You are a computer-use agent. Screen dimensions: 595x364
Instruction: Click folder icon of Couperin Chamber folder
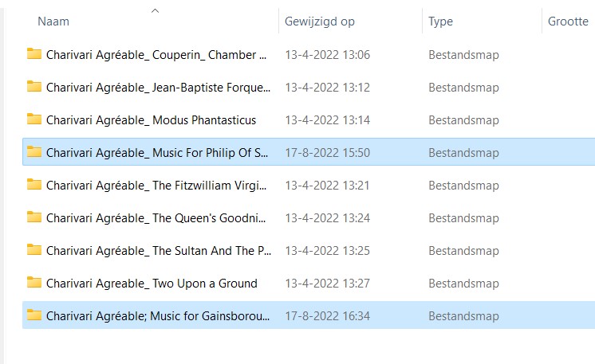[34, 54]
